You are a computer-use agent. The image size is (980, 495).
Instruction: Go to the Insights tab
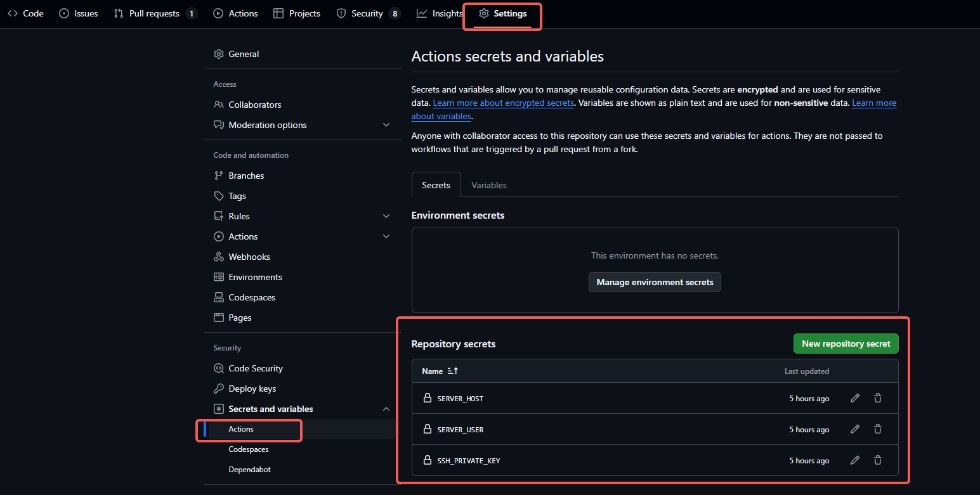click(x=440, y=13)
